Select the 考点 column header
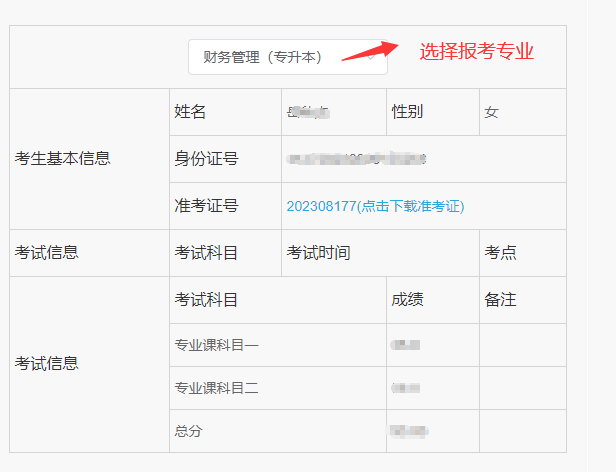This screenshot has height=472, width=616. [500, 253]
